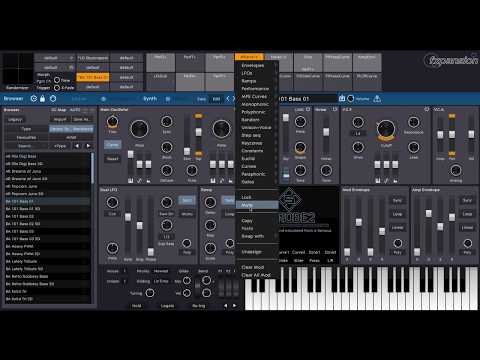The width and height of the screenshot is (480, 360).
Task: Click the save preset icon after preset name
Action: [342, 99]
